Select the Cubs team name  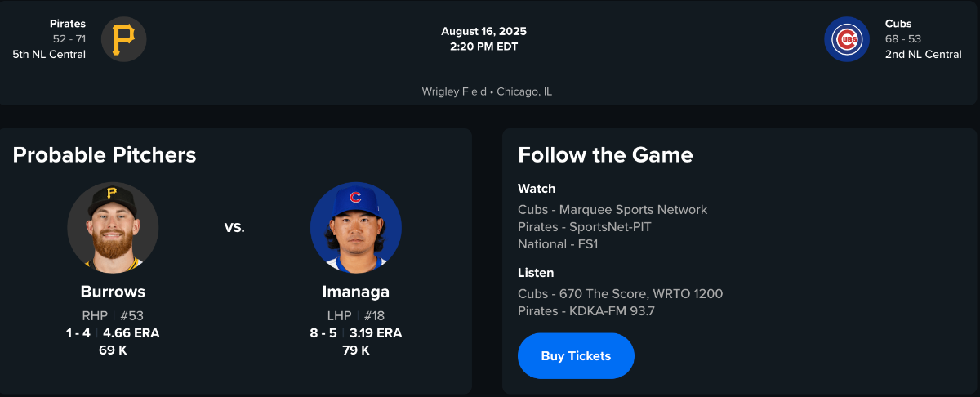[898, 24]
